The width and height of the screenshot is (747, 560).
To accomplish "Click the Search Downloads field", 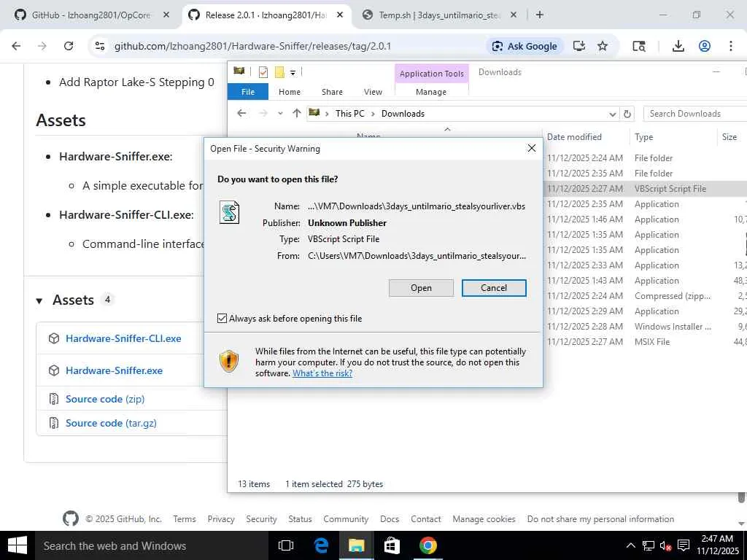I will (695, 113).
